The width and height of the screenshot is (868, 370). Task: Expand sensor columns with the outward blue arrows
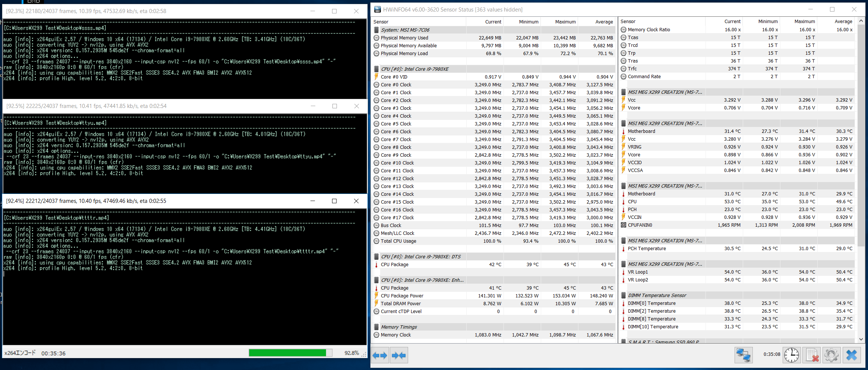(380, 355)
